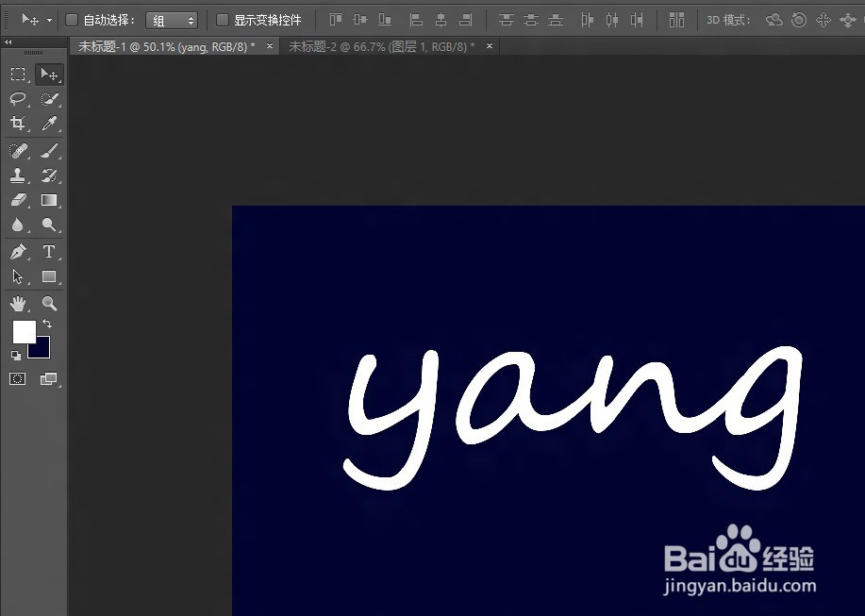The image size is (865, 616).
Task: Enable the 显示变换控件 checkbox
Action: pyautogui.click(x=223, y=21)
